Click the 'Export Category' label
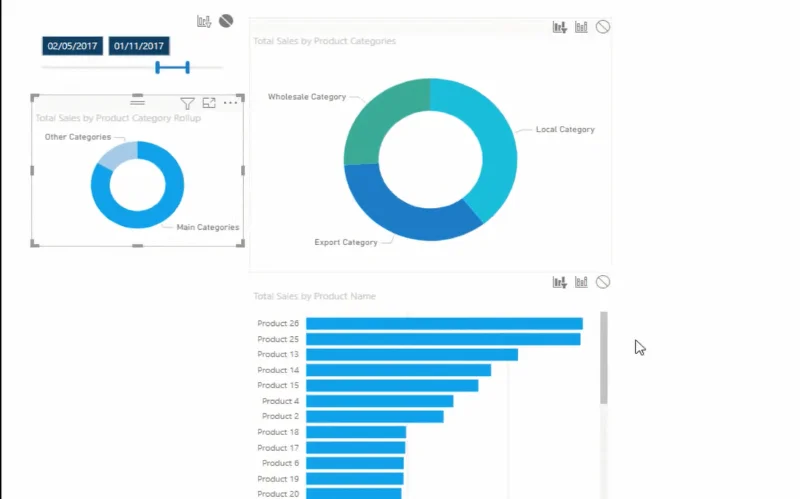The image size is (800, 499). (346, 242)
